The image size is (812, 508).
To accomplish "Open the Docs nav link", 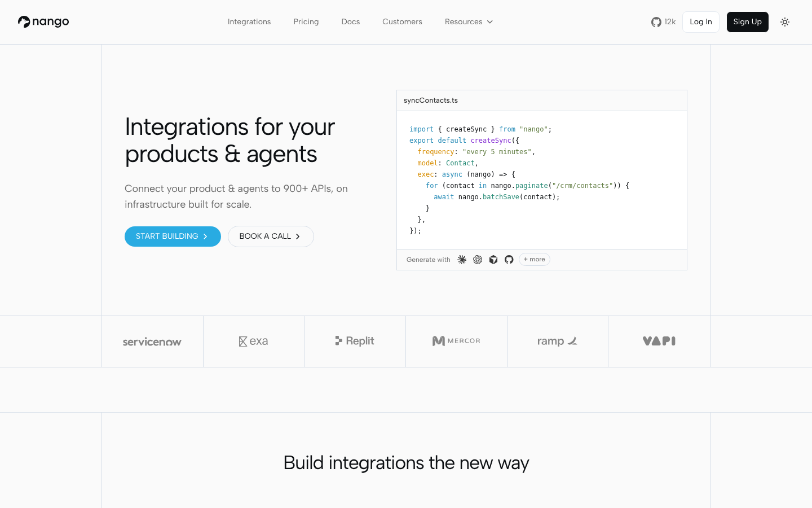I will (x=351, y=22).
